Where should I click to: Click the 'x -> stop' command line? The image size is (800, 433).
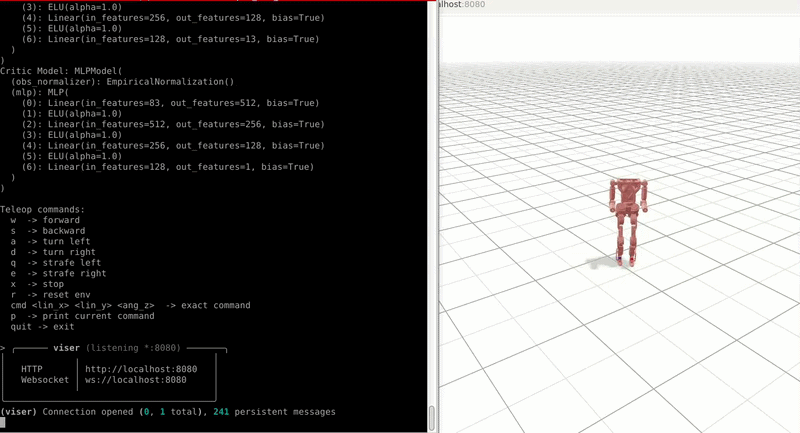[x=37, y=284]
